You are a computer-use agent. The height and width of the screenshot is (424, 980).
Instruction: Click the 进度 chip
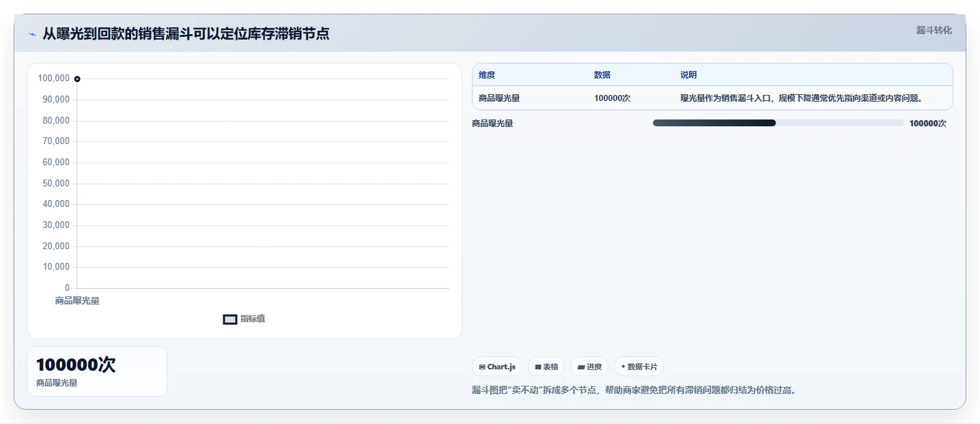pyautogui.click(x=589, y=367)
